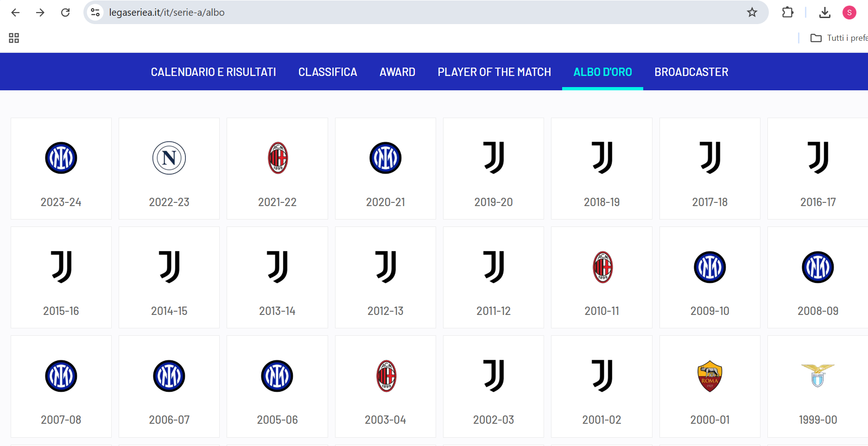Click the Juventus logo for season 2017-18
Screen dimensions: 868x446
pyautogui.click(x=710, y=158)
